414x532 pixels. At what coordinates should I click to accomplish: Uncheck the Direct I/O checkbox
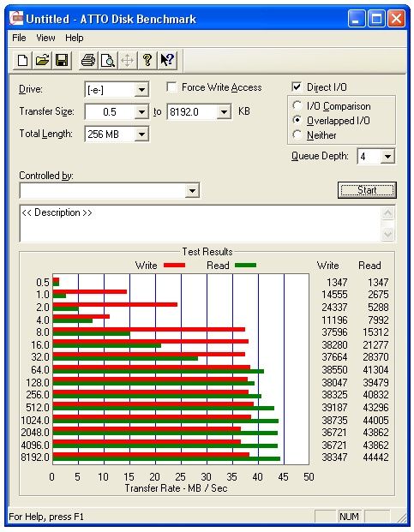(x=297, y=87)
